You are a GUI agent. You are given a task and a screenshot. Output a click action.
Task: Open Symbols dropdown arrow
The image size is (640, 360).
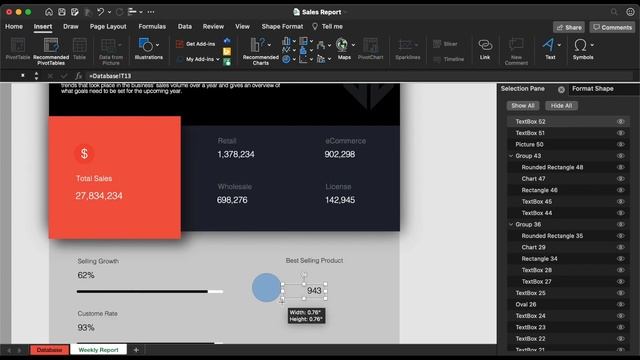click(x=592, y=45)
